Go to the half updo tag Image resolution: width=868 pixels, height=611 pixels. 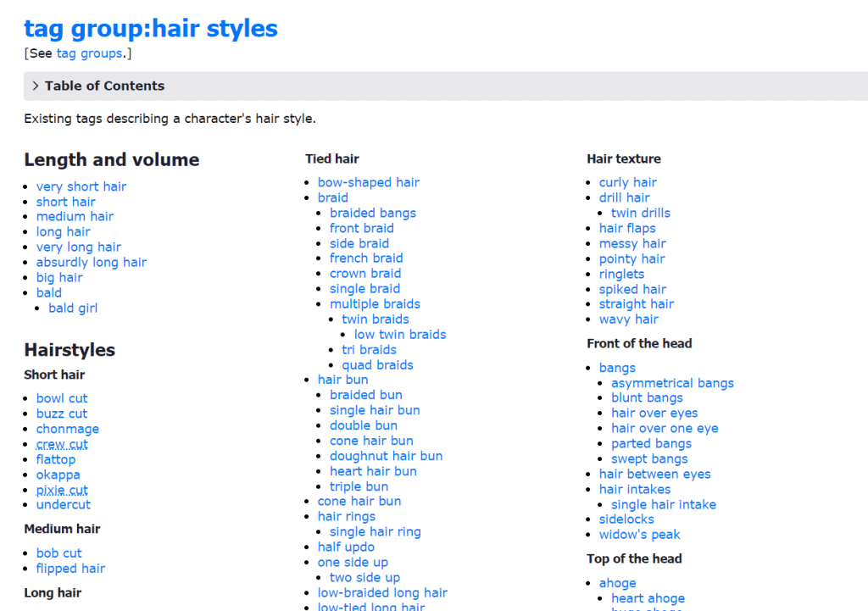(346, 547)
